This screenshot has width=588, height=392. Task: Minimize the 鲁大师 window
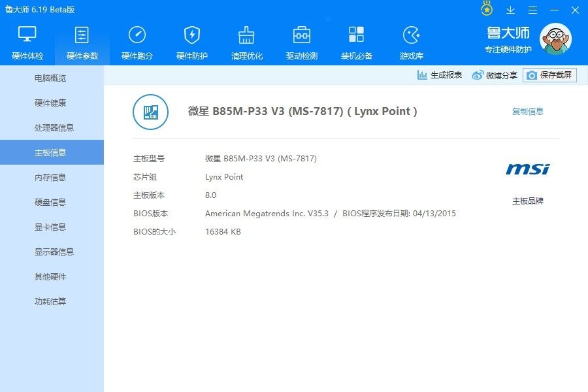pyautogui.click(x=554, y=10)
